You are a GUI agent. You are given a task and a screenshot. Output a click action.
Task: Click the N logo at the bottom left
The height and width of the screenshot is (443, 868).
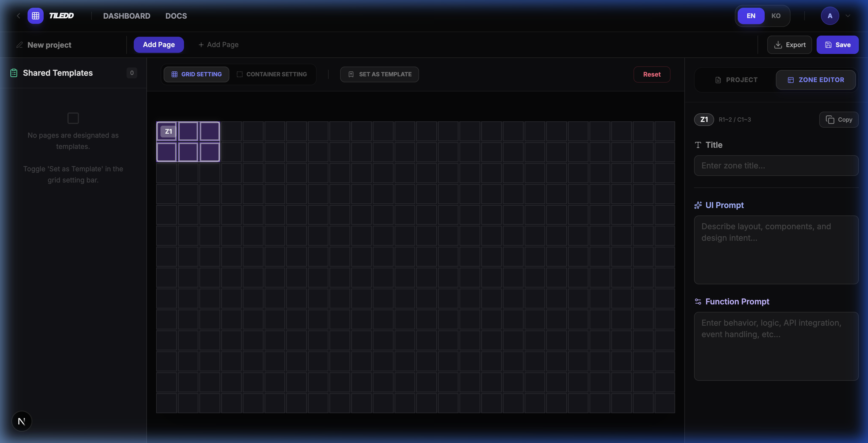pyautogui.click(x=22, y=421)
